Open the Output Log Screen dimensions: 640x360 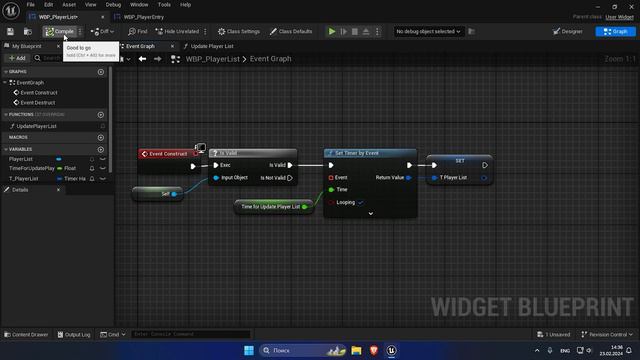(x=74, y=334)
